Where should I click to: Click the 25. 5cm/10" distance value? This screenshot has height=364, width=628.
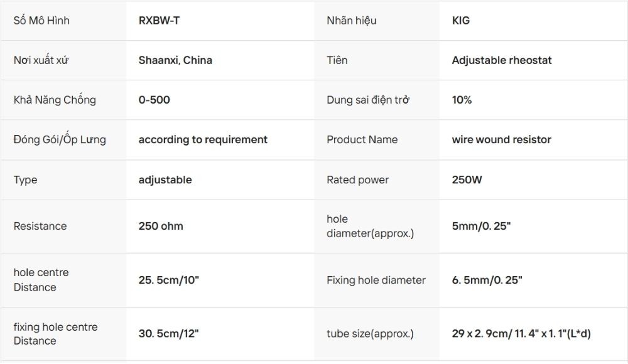168,280
